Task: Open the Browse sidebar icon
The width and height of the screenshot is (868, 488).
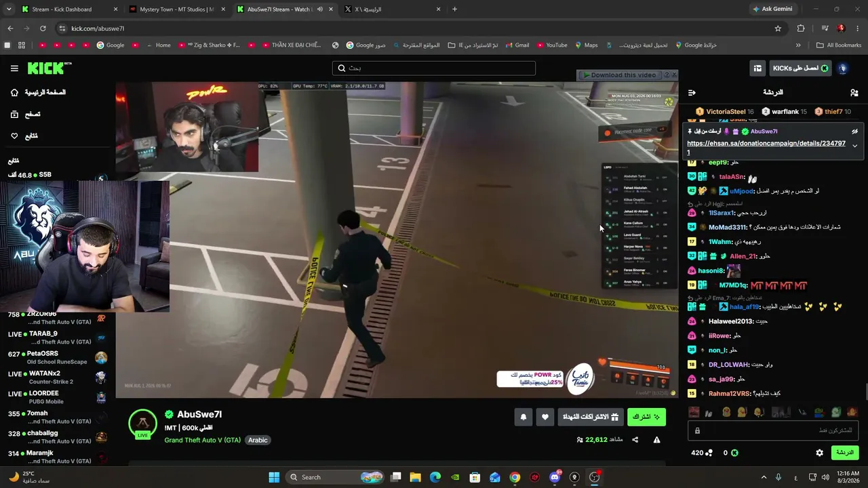Action: click(x=14, y=114)
